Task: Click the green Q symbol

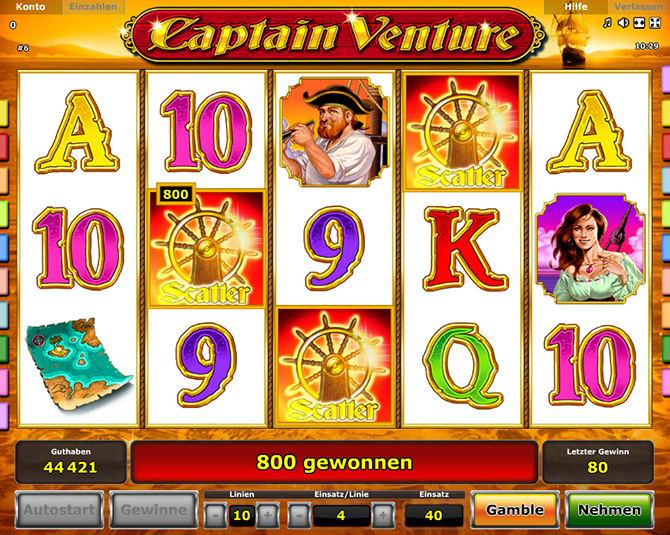Action: tap(462, 365)
